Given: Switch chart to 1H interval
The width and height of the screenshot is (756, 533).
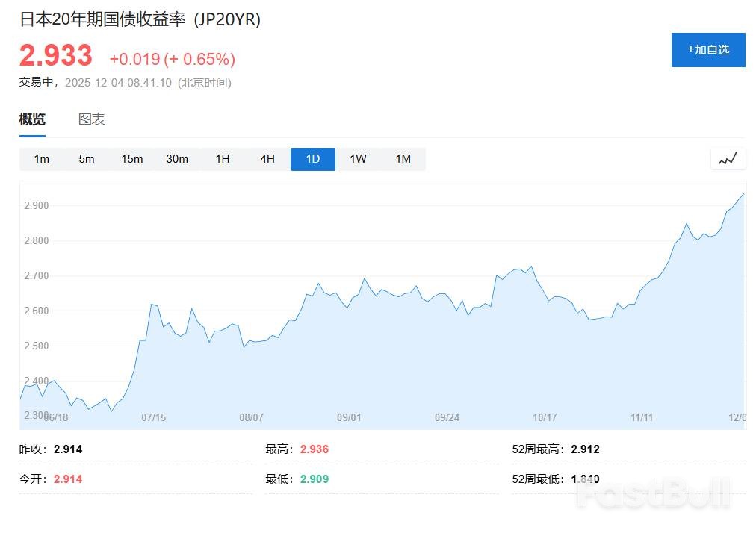Looking at the screenshot, I should tap(222, 158).
